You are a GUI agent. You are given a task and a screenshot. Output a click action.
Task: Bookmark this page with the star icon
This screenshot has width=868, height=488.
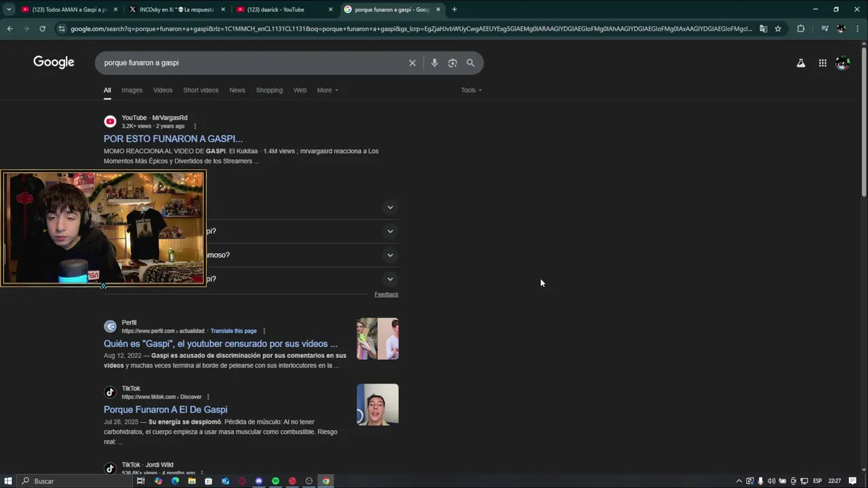[778, 28]
